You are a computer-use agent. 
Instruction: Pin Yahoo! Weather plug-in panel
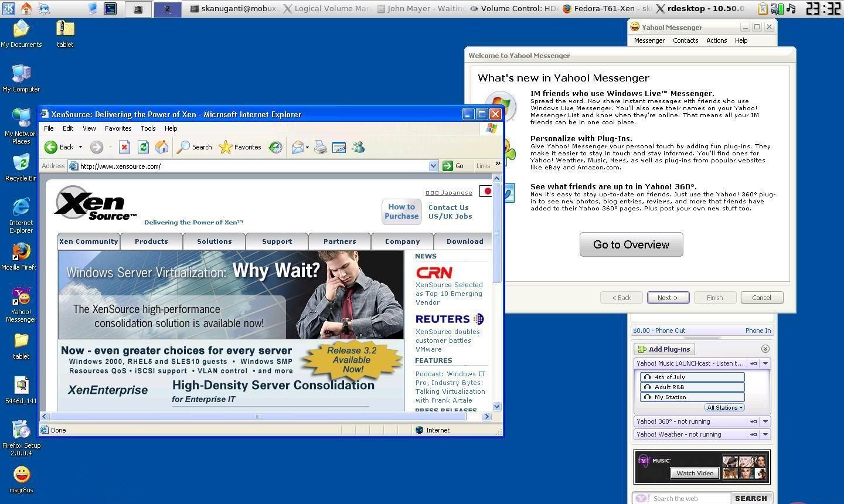(754, 434)
